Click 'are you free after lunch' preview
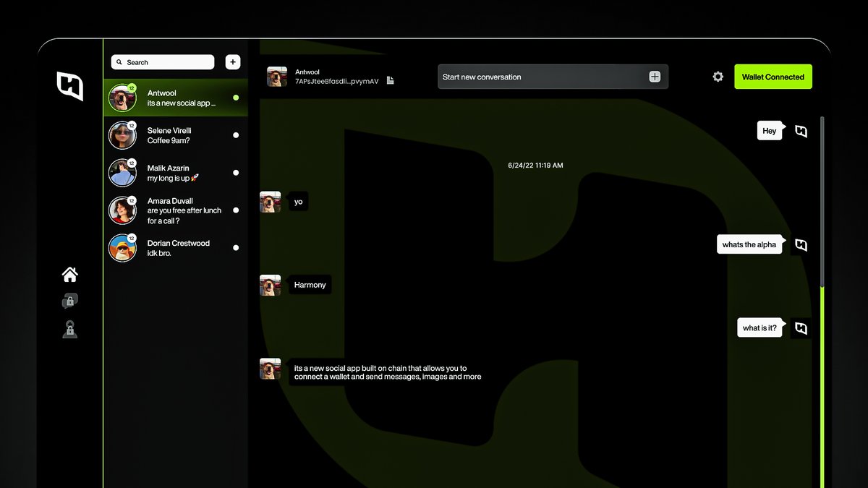 (x=184, y=215)
